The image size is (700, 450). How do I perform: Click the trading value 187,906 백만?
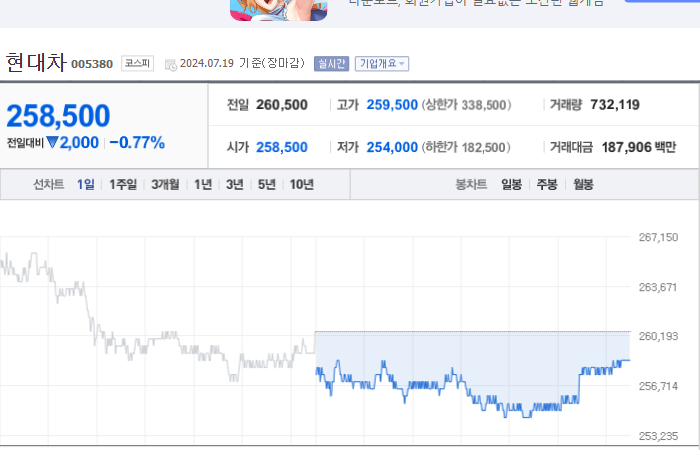639,147
